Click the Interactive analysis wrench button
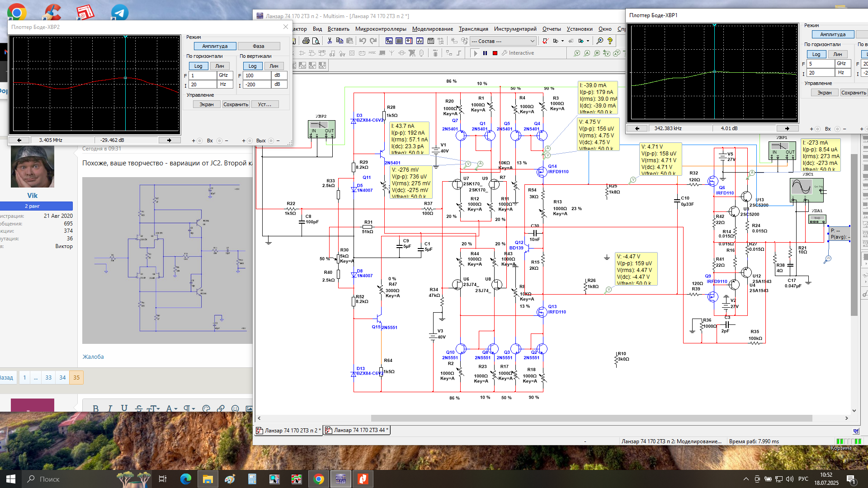 (518, 53)
